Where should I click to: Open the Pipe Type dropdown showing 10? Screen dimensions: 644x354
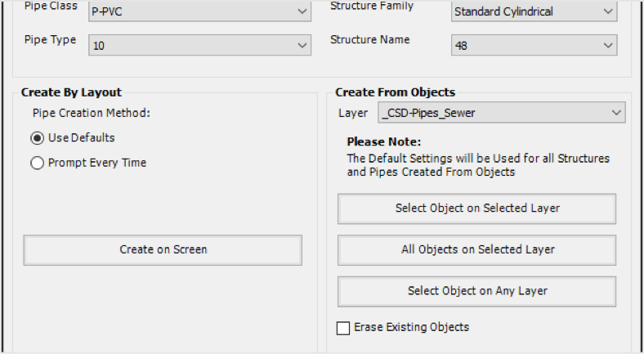pyautogui.click(x=199, y=45)
